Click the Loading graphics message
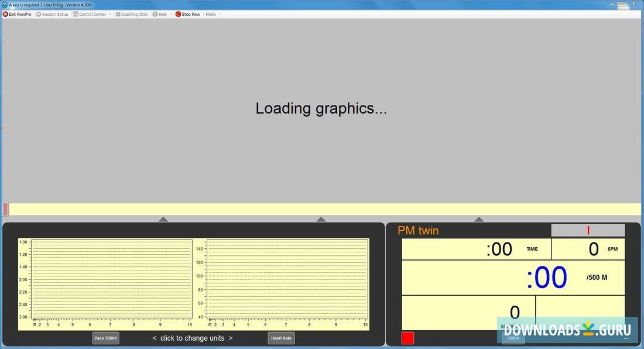The image size is (644, 349). 321,108
